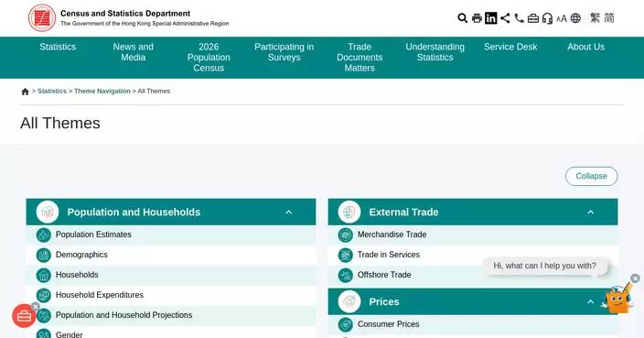644x338 pixels.
Task: Open floating red toolbox button
Action: point(24,316)
